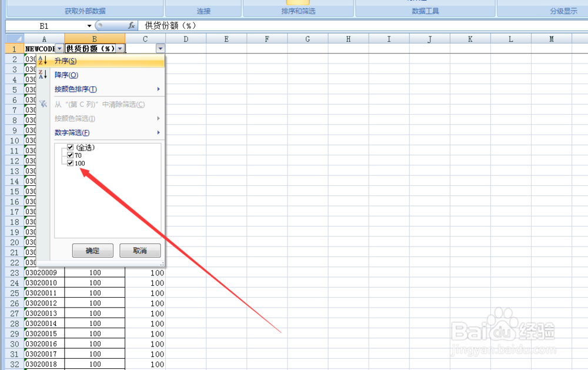Click ascending A-Z sort icon
Viewport: 588px width, 370px height.
click(43, 61)
